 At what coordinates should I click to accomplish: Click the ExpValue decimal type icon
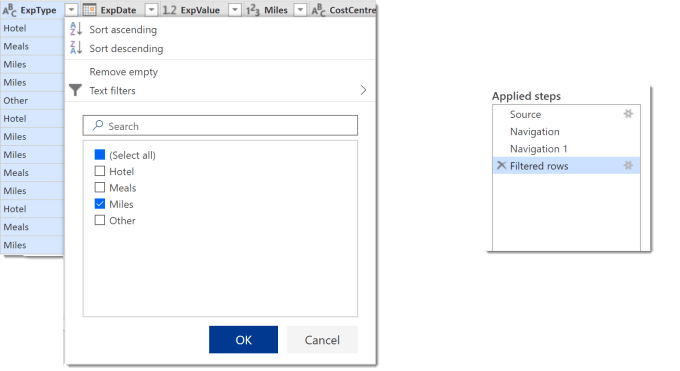pos(169,10)
